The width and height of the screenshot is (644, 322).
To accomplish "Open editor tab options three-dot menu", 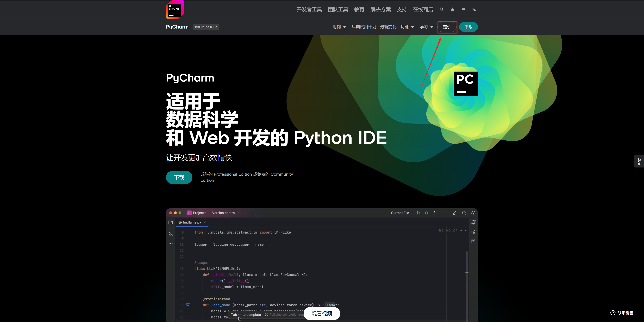I will click(x=464, y=222).
